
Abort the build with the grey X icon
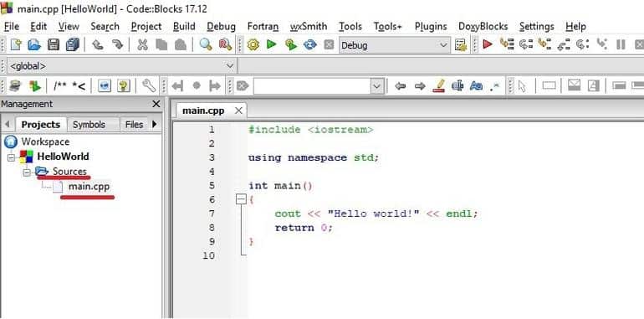click(x=329, y=44)
